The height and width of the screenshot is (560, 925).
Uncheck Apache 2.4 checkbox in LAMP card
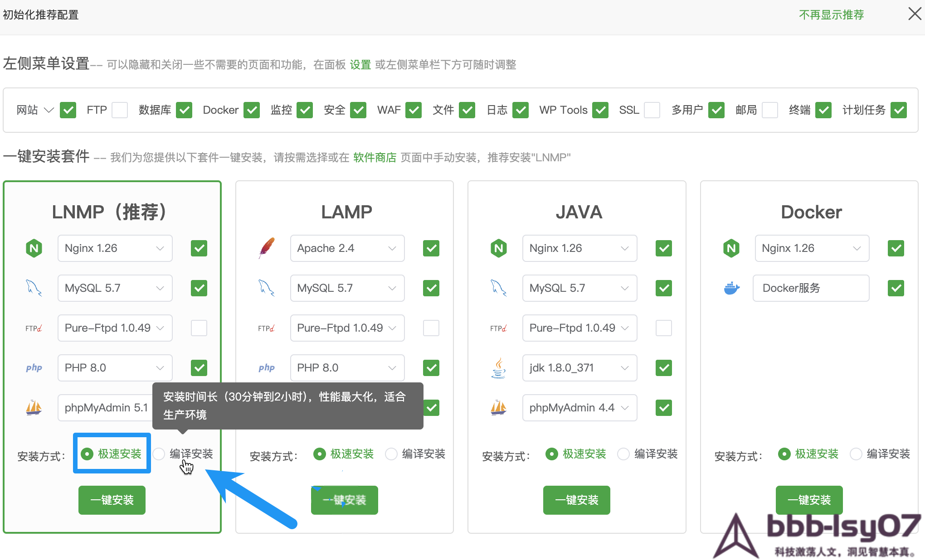(431, 248)
